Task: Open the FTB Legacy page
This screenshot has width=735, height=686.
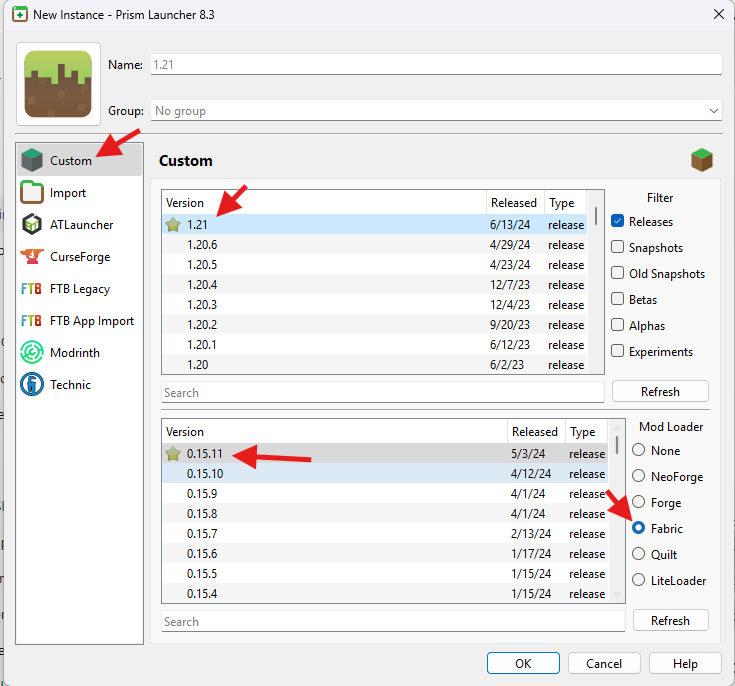Action: pyautogui.click(x=79, y=289)
